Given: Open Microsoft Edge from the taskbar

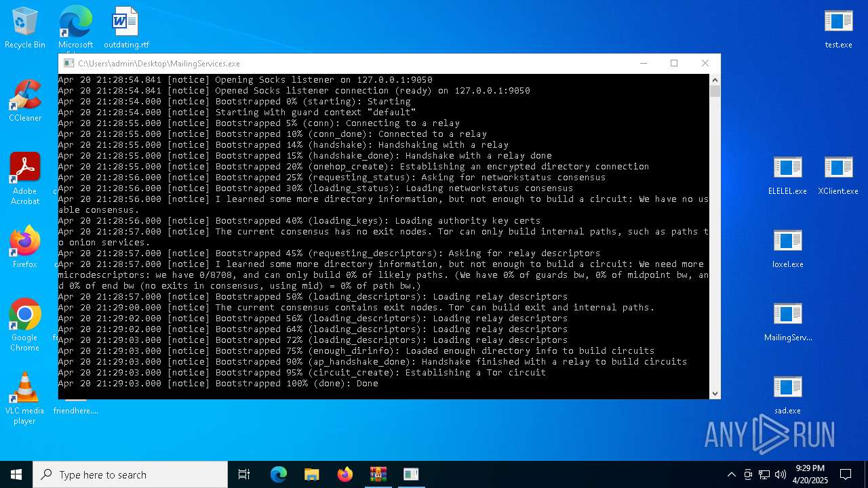Looking at the screenshot, I should click(279, 474).
